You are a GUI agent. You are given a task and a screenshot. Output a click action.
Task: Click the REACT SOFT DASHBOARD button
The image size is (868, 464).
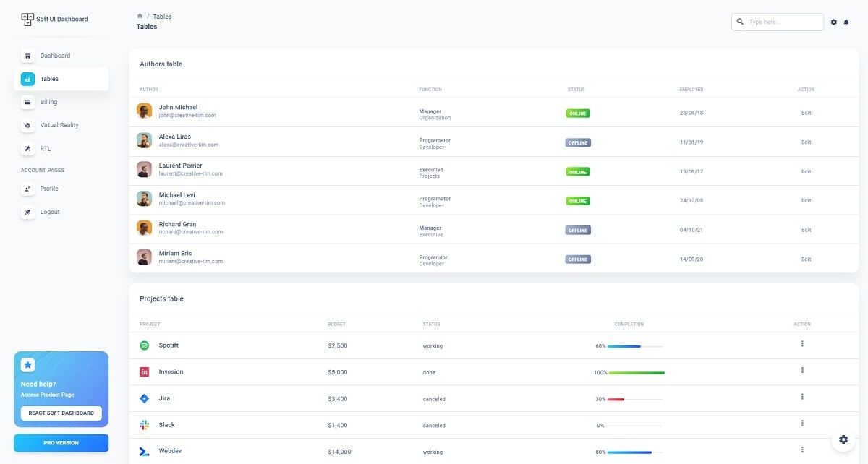click(61, 413)
